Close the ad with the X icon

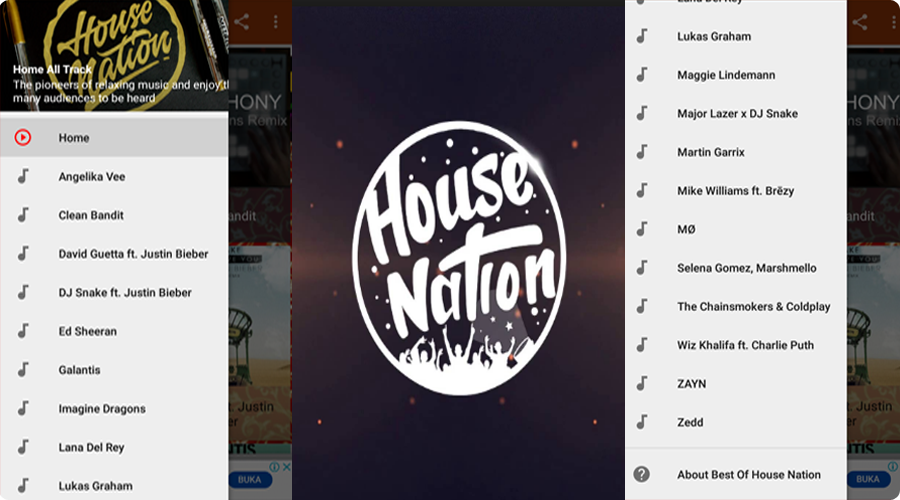(286, 467)
